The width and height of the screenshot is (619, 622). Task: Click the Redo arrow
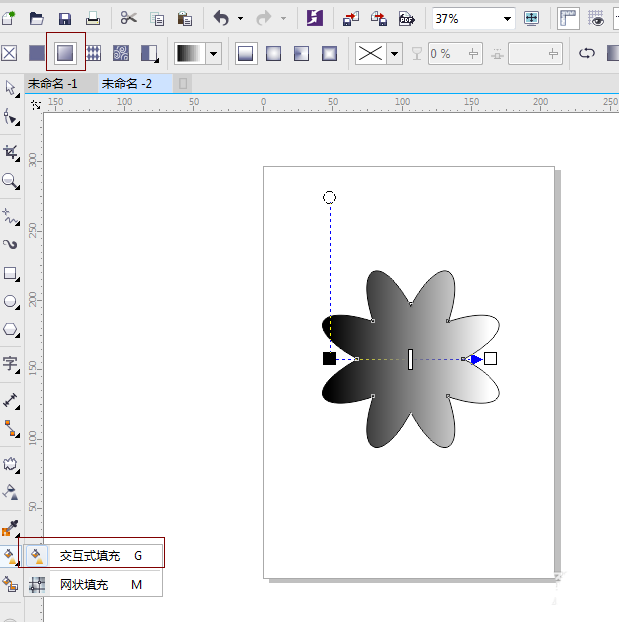(264, 18)
